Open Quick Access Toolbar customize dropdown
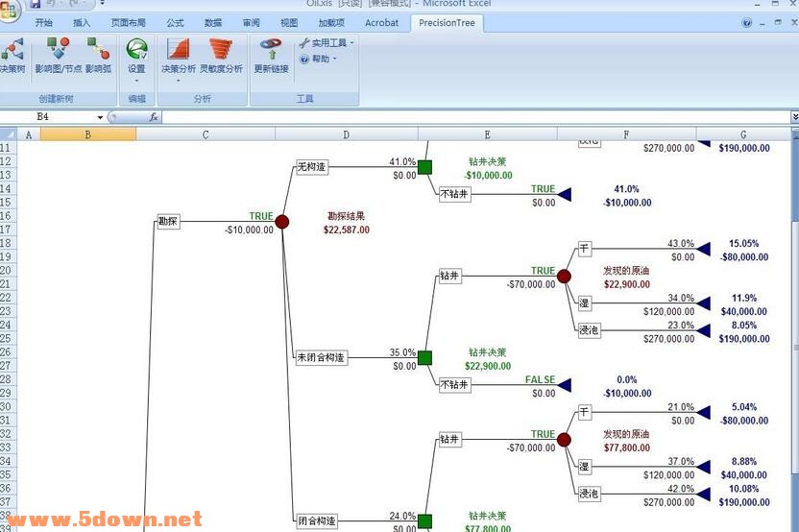This screenshot has height=532, width=799. pyautogui.click(x=103, y=3)
